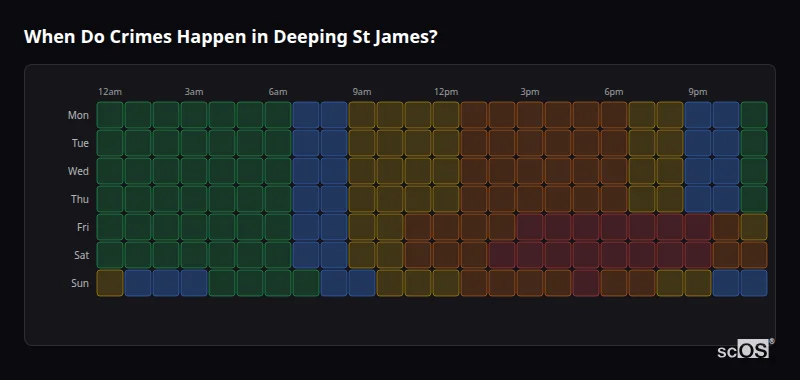Select the Friday 6pm red cell
This screenshot has width=800, height=380.
pos(614,227)
